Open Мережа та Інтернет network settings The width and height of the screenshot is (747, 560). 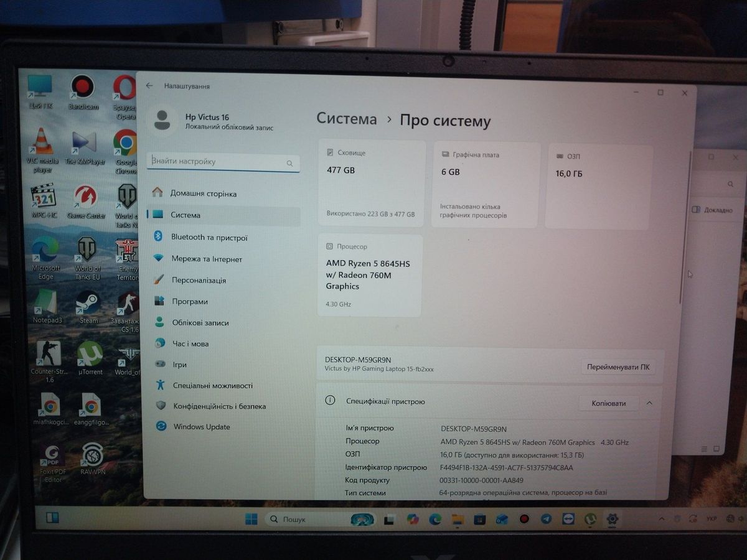[206, 259]
